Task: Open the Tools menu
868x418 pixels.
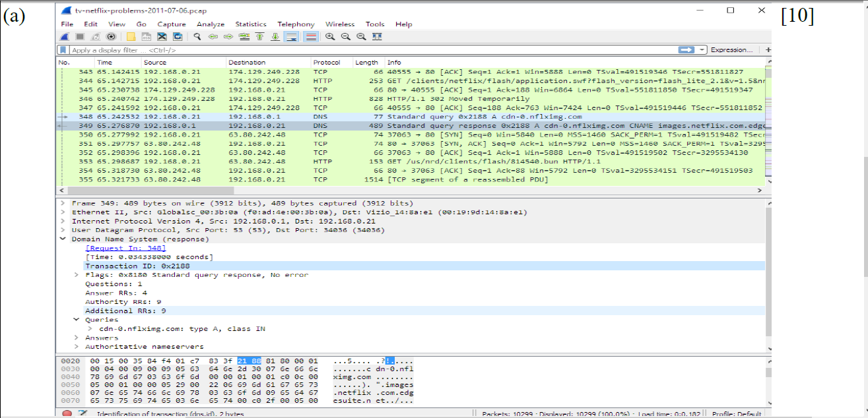Action: pyautogui.click(x=375, y=24)
